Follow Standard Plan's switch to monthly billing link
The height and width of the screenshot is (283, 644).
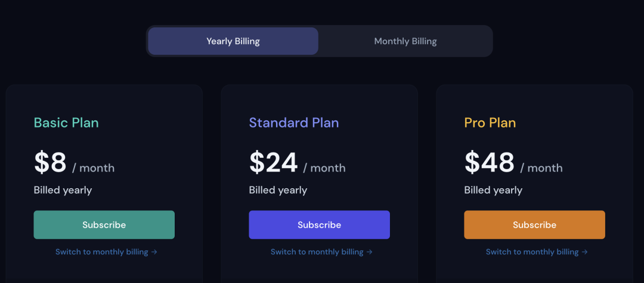click(x=317, y=252)
